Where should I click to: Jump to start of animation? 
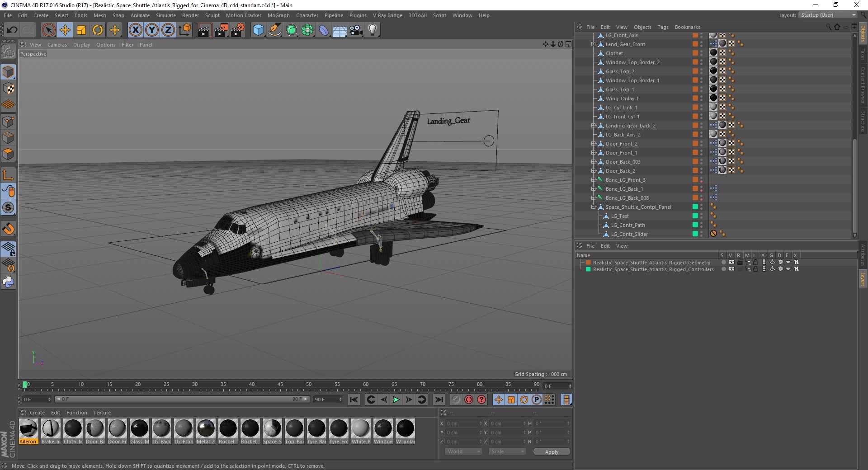click(x=354, y=399)
